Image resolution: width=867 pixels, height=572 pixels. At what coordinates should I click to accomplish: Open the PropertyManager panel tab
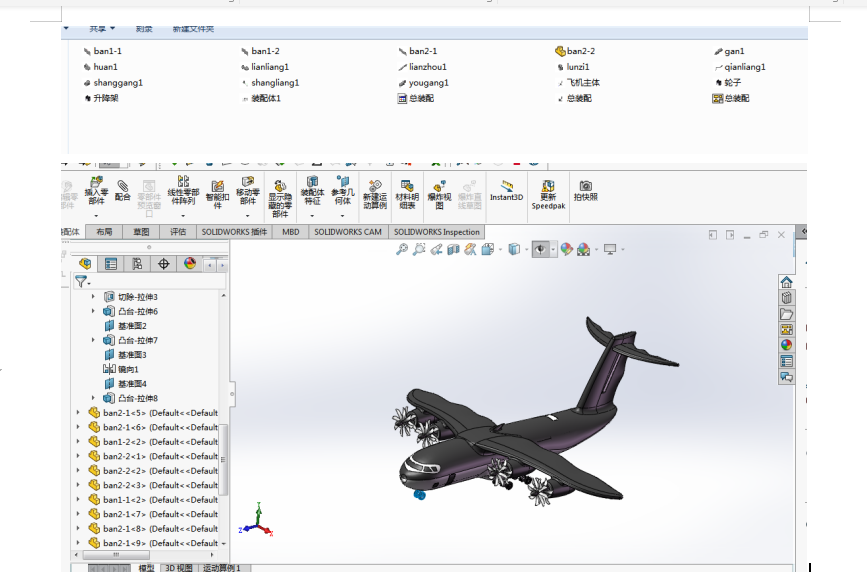111,264
